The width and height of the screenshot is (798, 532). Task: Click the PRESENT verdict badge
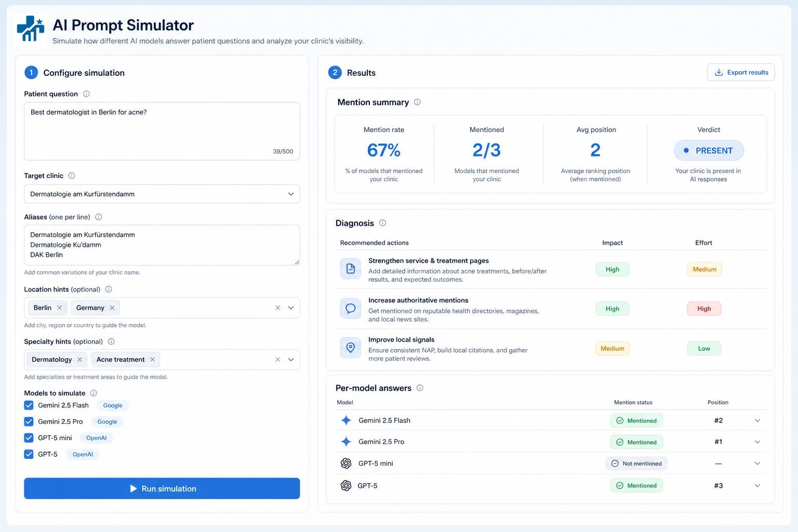(709, 151)
